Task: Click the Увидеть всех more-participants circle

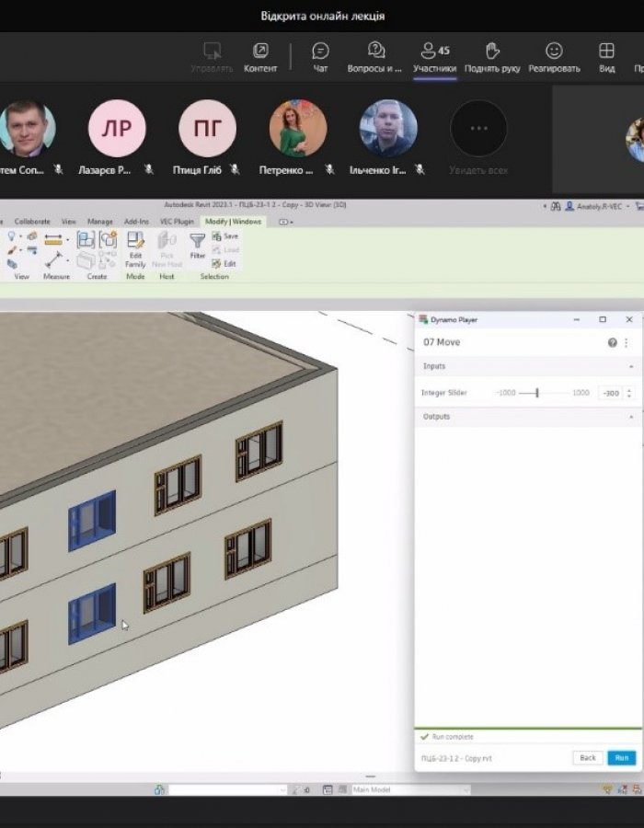Action: point(478,128)
